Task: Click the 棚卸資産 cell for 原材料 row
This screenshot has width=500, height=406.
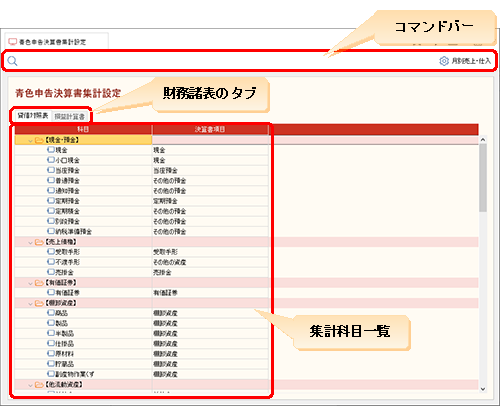Action: pos(210,354)
